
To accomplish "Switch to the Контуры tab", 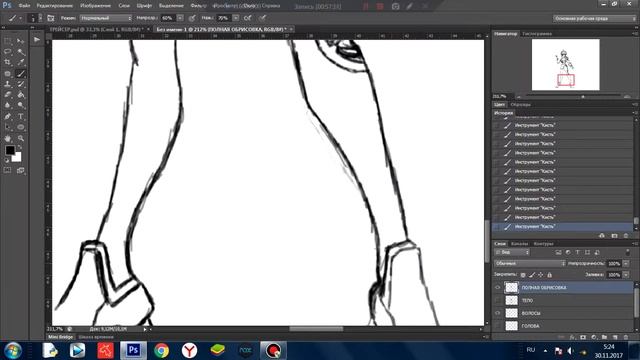I will (543, 244).
